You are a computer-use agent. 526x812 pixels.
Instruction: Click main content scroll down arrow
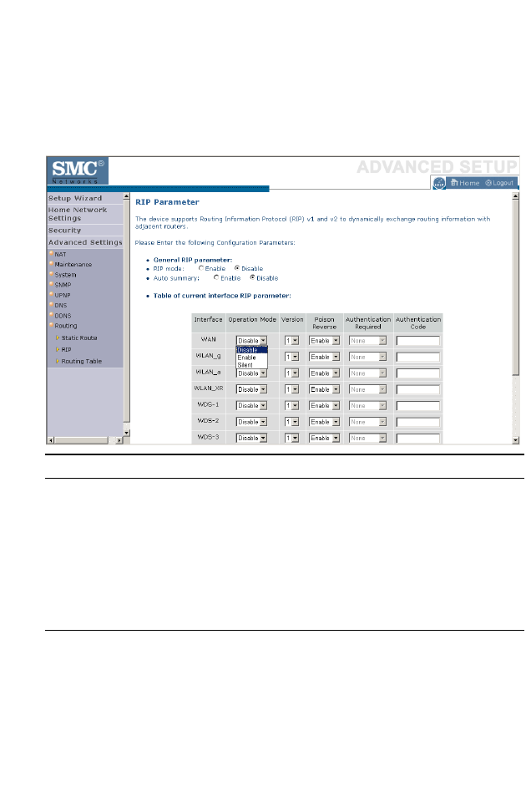[516, 440]
